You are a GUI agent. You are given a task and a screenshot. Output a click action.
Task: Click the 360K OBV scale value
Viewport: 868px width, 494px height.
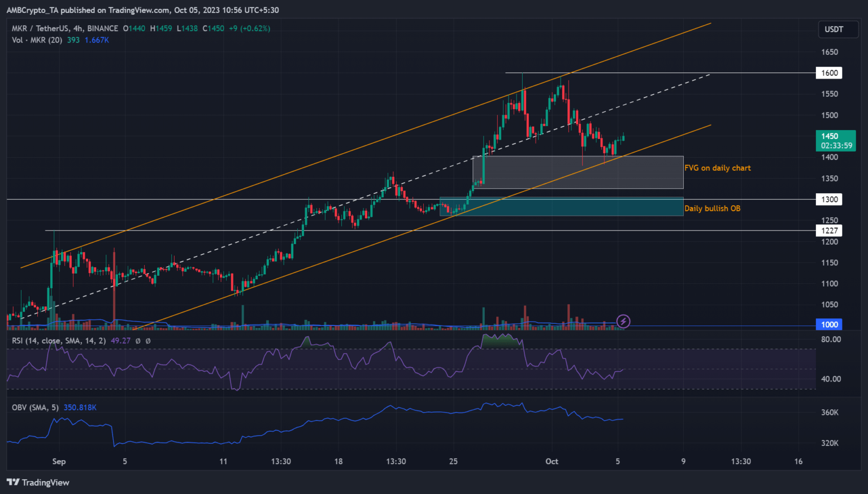pyautogui.click(x=830, y=413)
